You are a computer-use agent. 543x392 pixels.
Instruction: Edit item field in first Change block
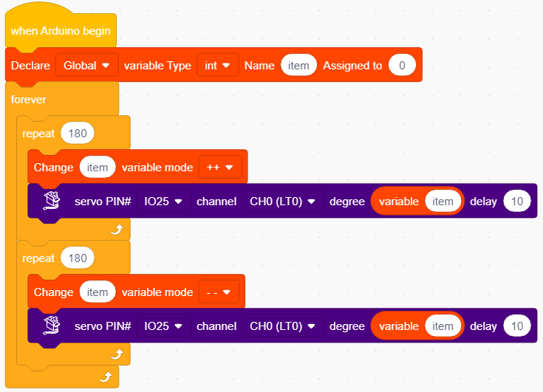[x=98, y=167]
